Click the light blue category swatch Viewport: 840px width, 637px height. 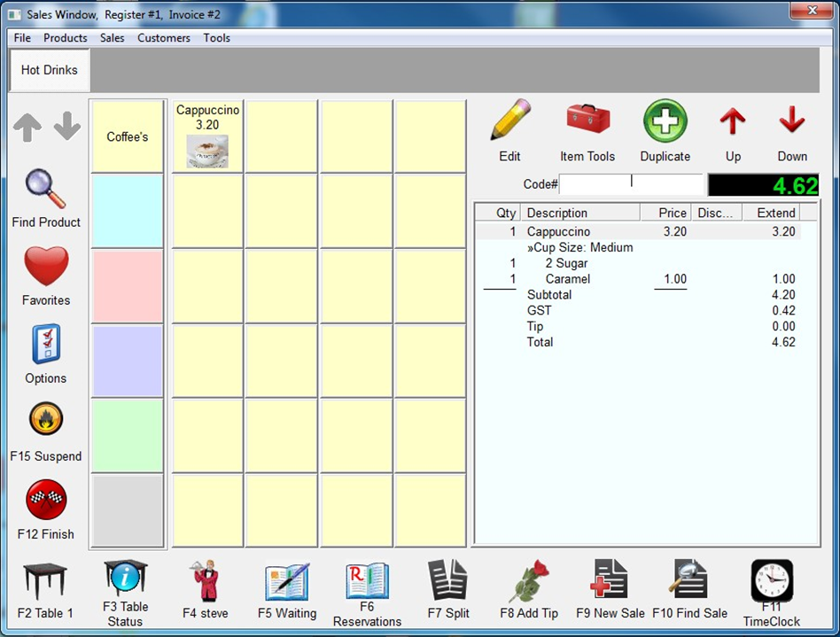(x=128, y=211)
